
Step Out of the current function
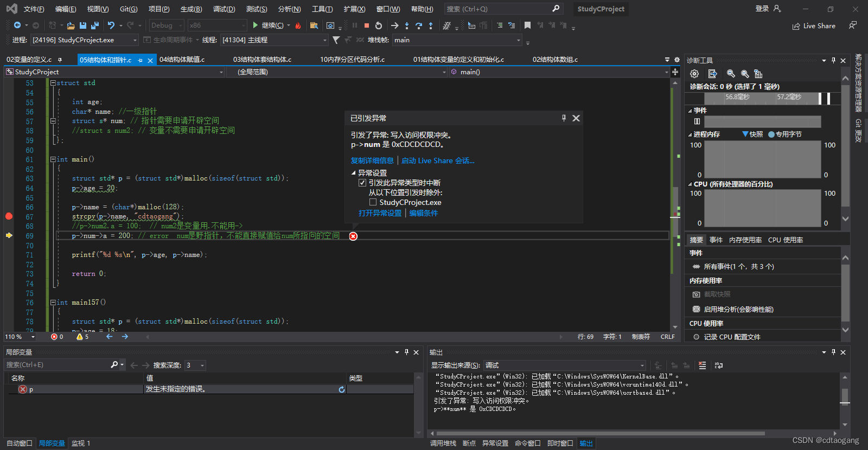(431, 25)
